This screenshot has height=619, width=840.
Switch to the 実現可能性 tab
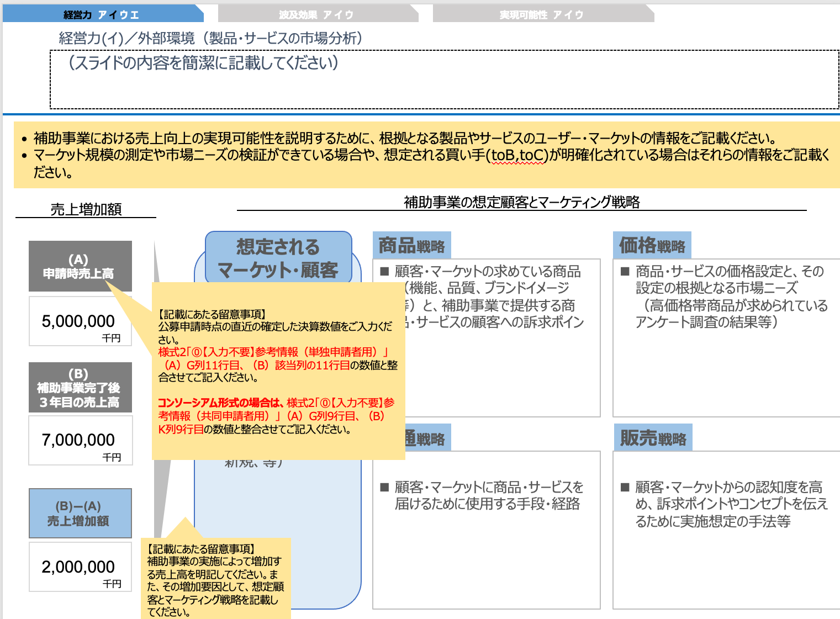(x=543, y=13)
